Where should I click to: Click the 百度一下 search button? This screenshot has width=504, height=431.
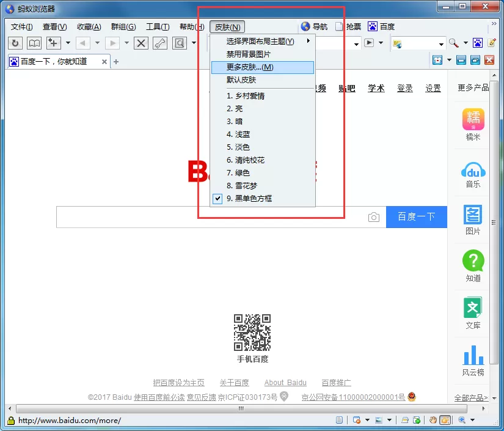[416, 217]
